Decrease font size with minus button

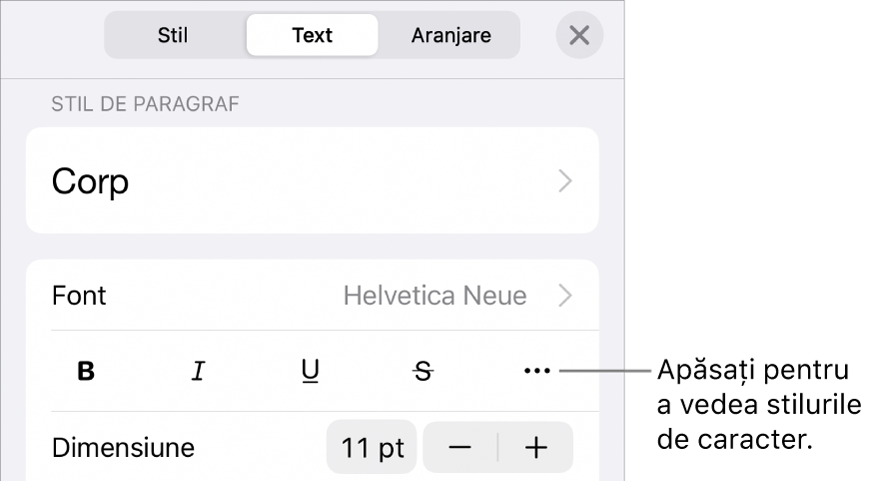[x=460, y=447]
